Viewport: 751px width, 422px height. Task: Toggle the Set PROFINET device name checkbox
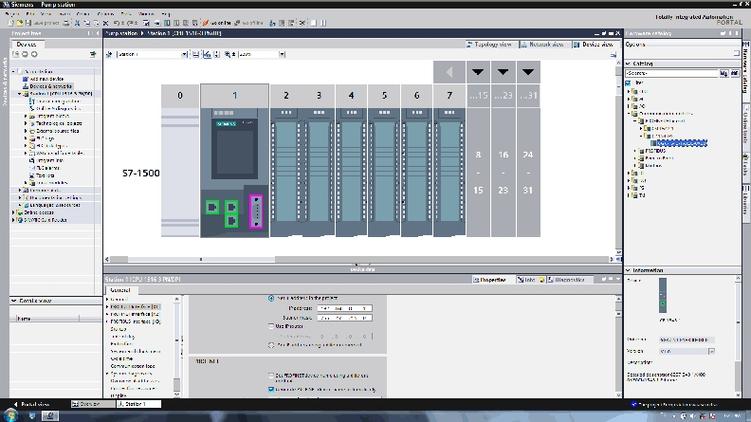271,376
